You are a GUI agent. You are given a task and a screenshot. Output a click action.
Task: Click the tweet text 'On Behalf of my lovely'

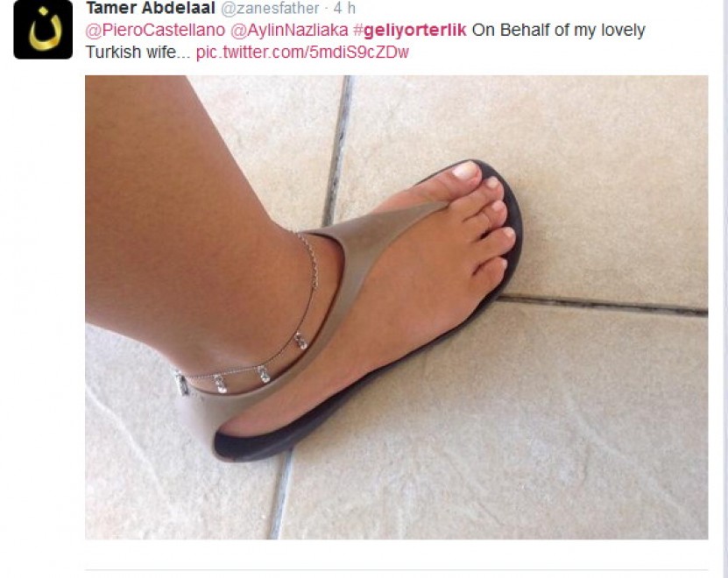click(x=559, y=30)
